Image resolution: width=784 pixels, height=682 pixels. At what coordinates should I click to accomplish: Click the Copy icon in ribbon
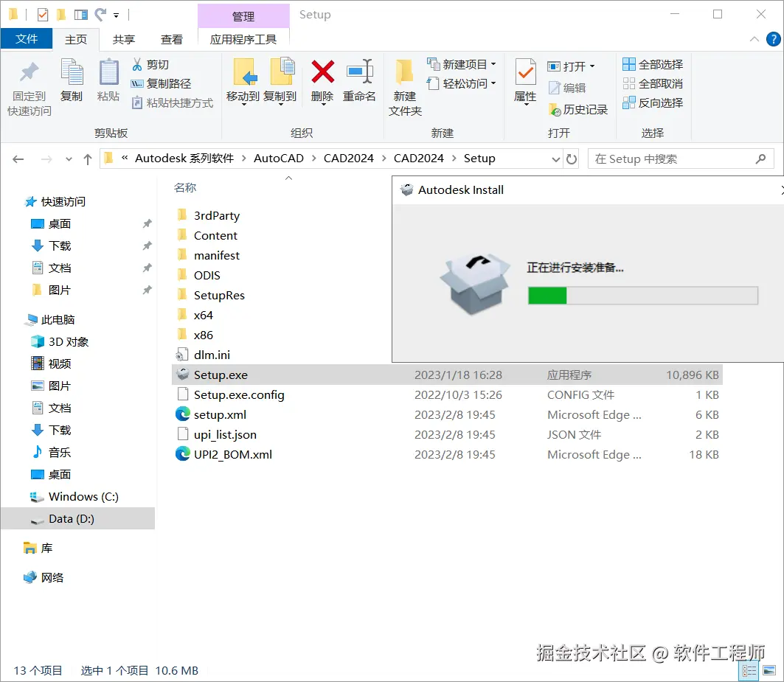click(x=72, y=71)
